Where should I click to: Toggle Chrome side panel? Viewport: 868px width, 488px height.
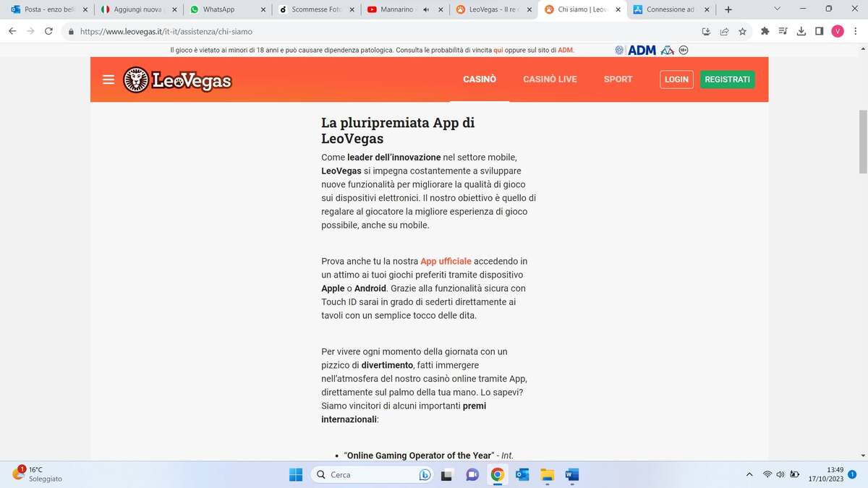[x=820, y=31]
